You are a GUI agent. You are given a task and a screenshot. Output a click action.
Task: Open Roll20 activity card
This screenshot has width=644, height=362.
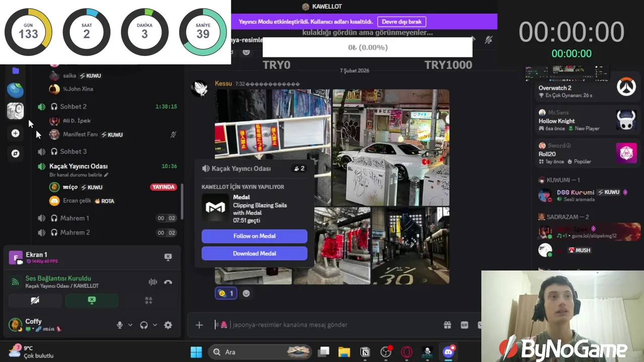[x=587, y=153]
